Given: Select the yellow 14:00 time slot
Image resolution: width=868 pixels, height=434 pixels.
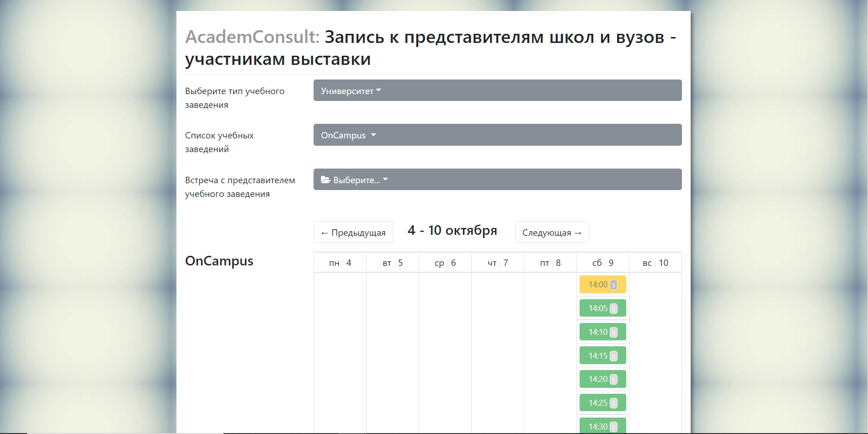Looking at the screenshot, I should tap(599, 284).
